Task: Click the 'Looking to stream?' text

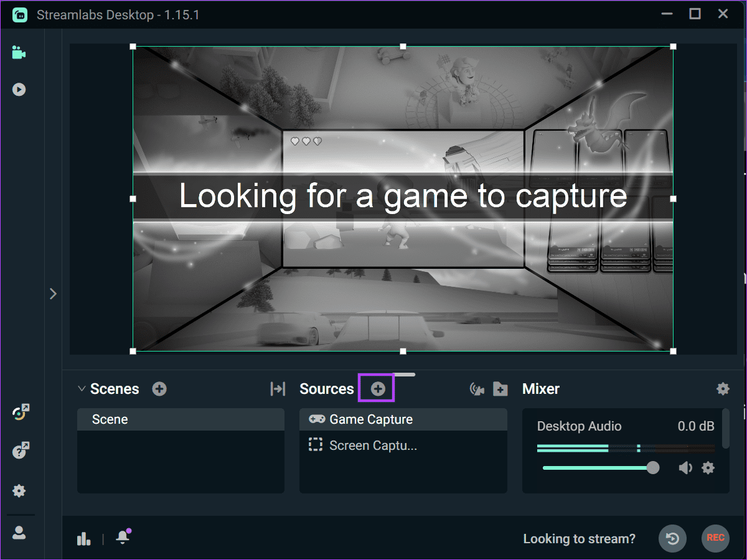Action: pyautogui.click(x=580, y=539)
